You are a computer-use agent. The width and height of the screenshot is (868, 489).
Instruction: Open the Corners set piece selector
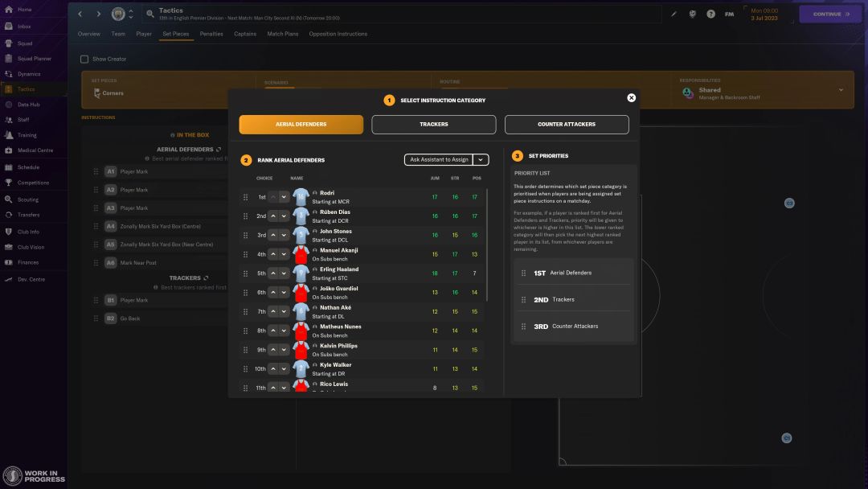(113, 93)
